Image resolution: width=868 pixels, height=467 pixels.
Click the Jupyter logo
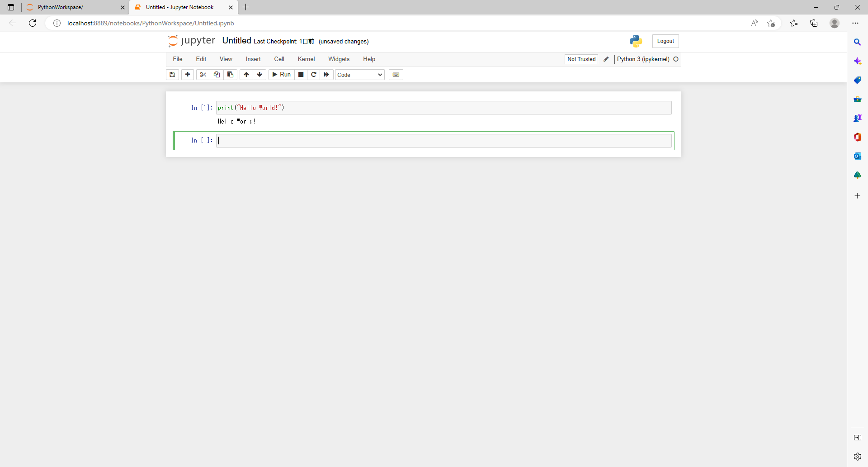[x=192, y=41]
